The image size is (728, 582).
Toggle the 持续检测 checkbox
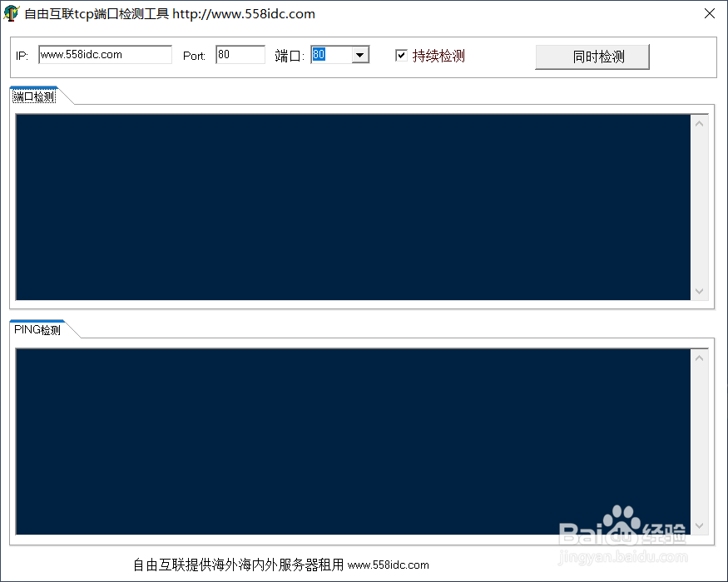(x=401, y=56)
